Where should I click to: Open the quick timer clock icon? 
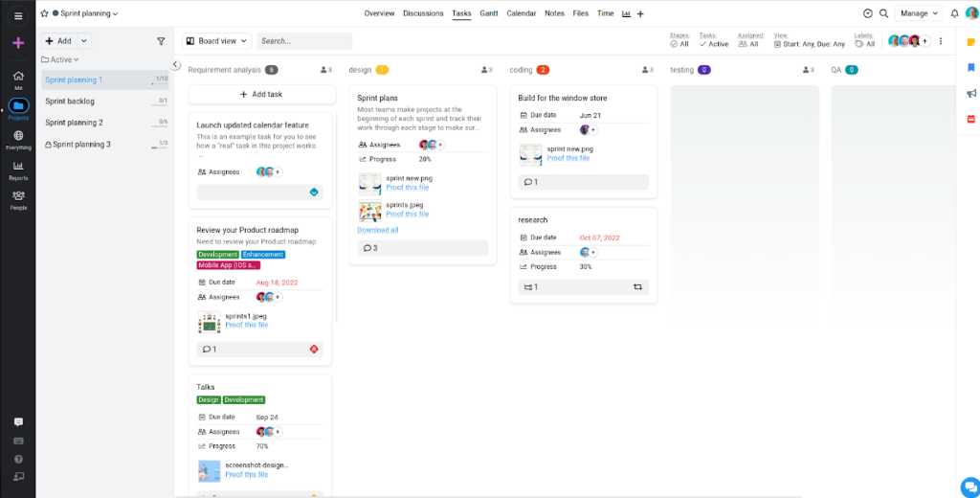click(x=867, y=13)
